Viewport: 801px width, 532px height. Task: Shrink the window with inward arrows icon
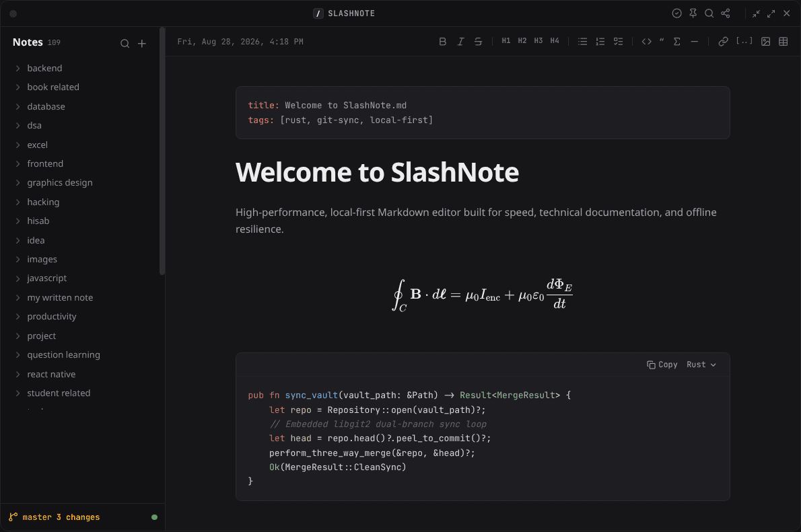pos(756,13)
